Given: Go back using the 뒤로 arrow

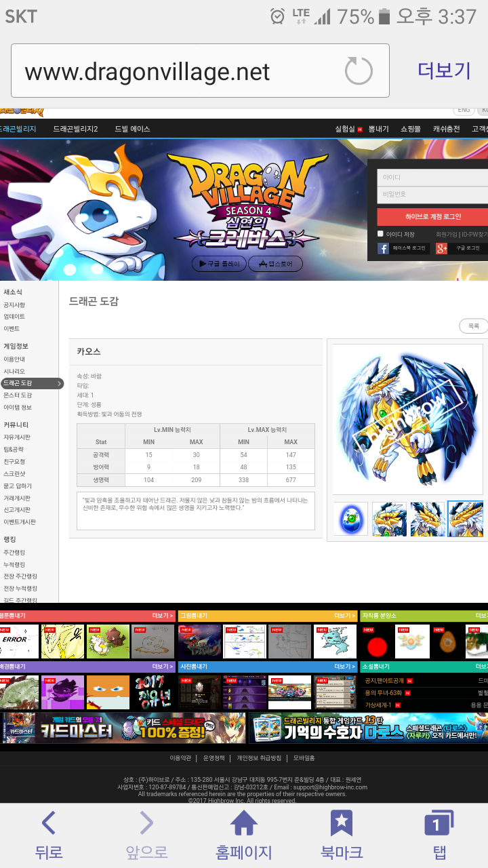Looking at the screenshot, I should pyautogui.click(x=48, y=836).
